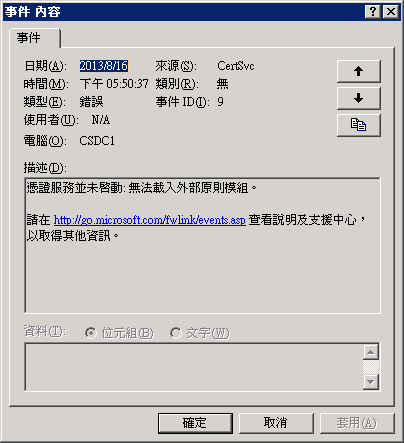404x443 pixels.
Task: Click the 套用 button
Action: coord(357,423)
